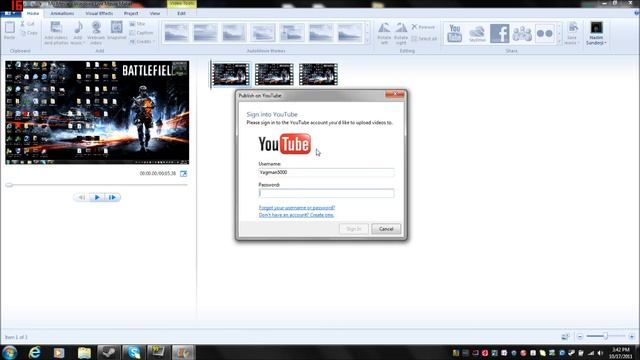Switch to the Project tab

[x=131, y=13]
